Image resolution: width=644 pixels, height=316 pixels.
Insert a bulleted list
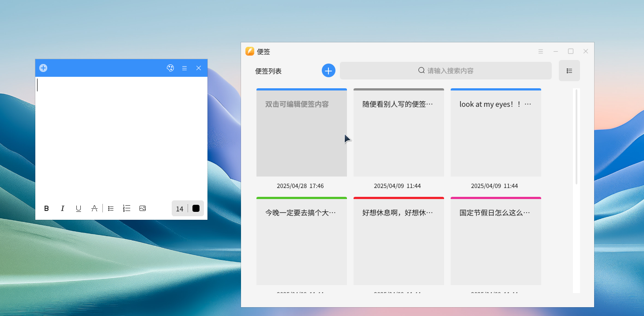[x=111, y=208]
